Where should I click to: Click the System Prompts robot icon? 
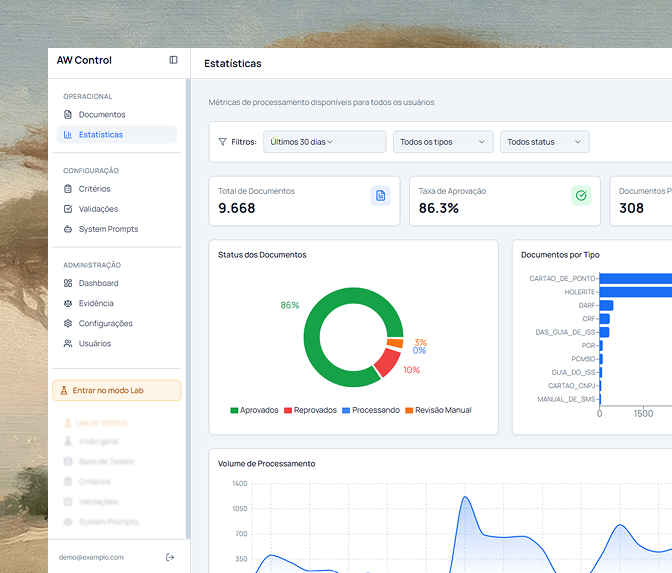(x=68, y=229)
